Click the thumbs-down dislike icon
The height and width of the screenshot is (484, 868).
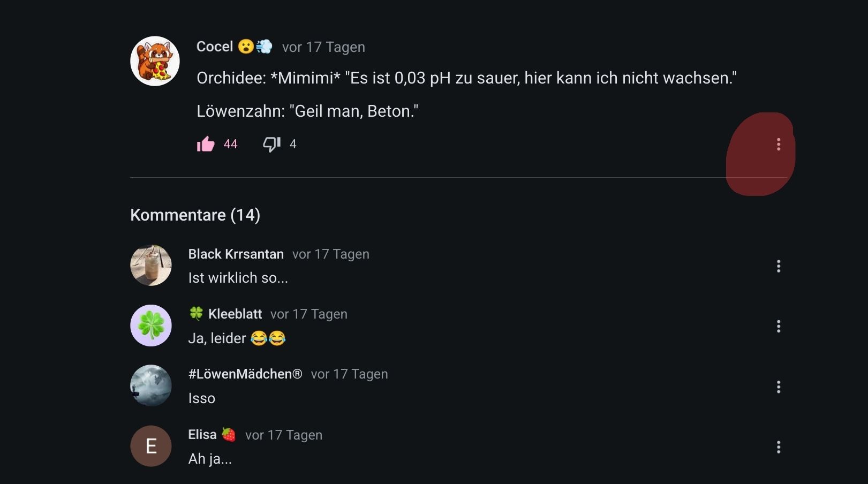point(271,144)
